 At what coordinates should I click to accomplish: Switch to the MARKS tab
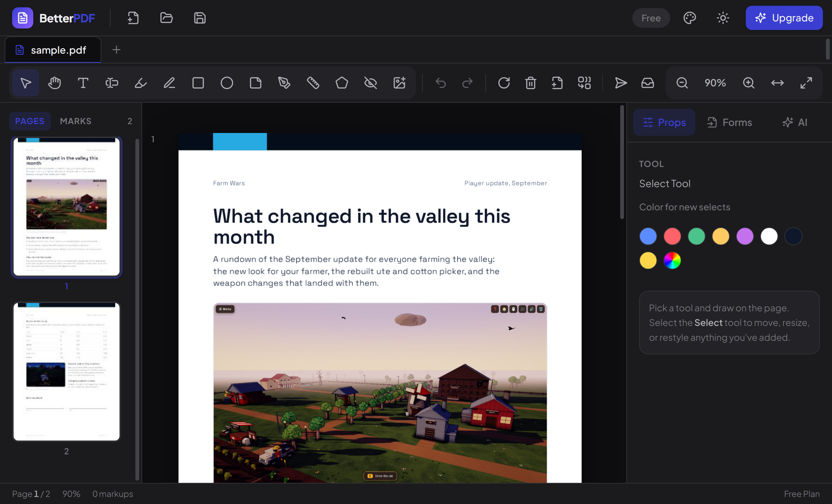tap(76, 121)
